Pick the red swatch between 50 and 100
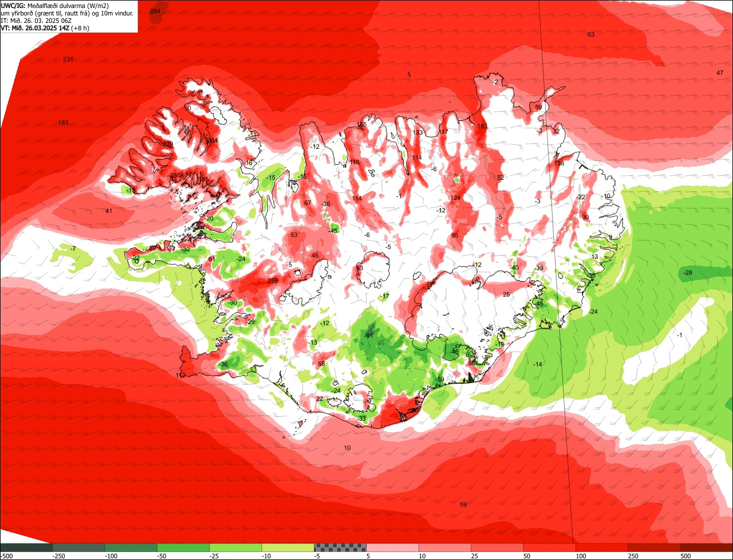733x560 pixels. point(550,547)
